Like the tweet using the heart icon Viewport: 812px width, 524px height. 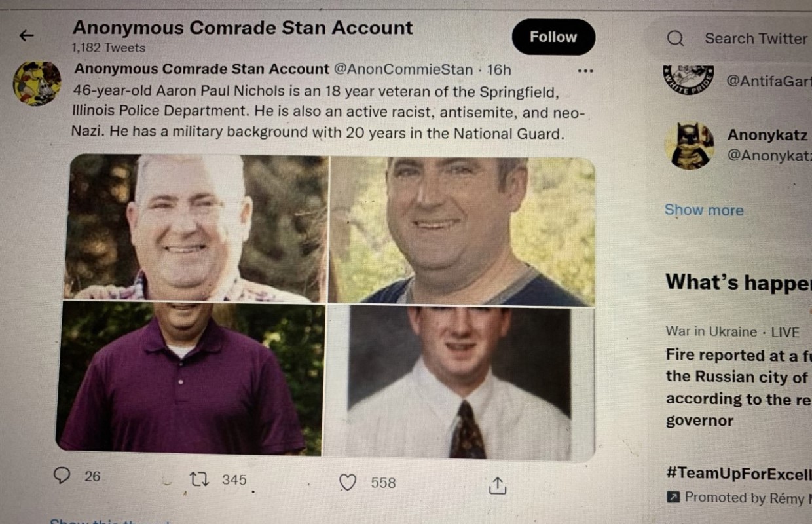pyautogui.click(x=348, y=482)
